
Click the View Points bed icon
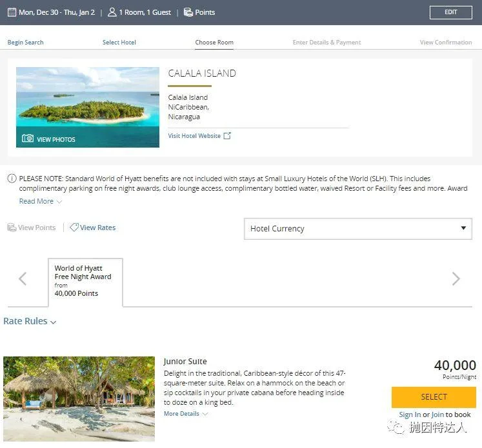(12, 228)
